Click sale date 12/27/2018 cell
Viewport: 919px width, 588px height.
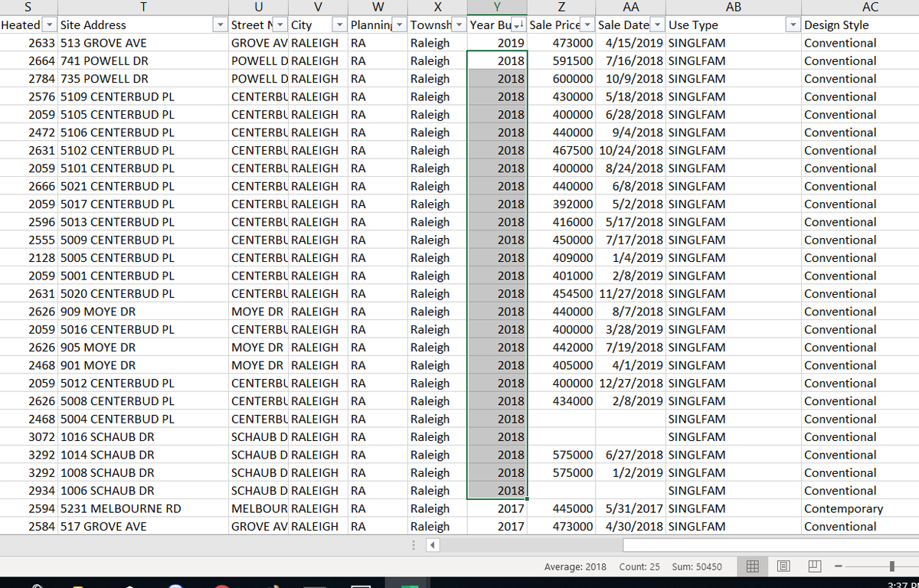point(631,383)
